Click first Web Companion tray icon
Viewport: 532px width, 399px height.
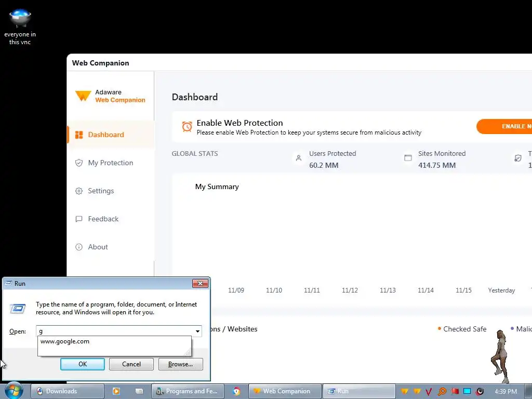[404, 391]
